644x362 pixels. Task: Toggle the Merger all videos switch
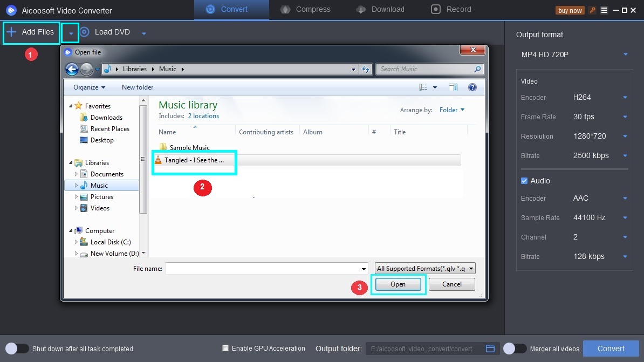(x=515, y=349)
